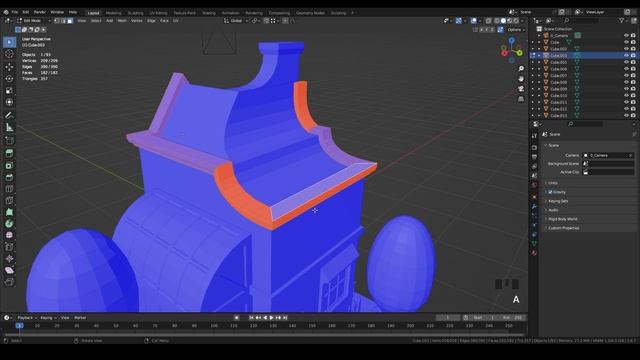Viewport: 640px width, 360px height.
Task: Enable face select mode
Action: 70,21
